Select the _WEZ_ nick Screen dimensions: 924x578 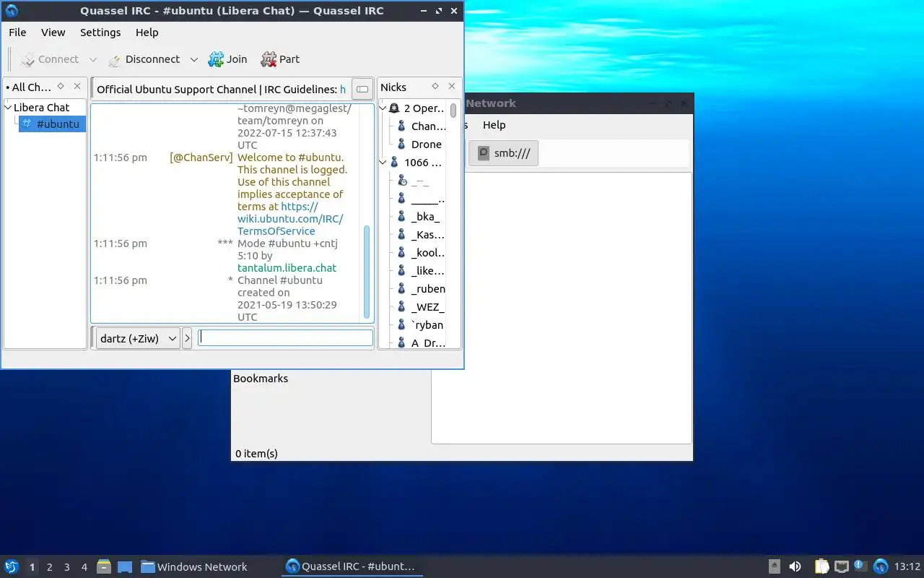[427, 307]
